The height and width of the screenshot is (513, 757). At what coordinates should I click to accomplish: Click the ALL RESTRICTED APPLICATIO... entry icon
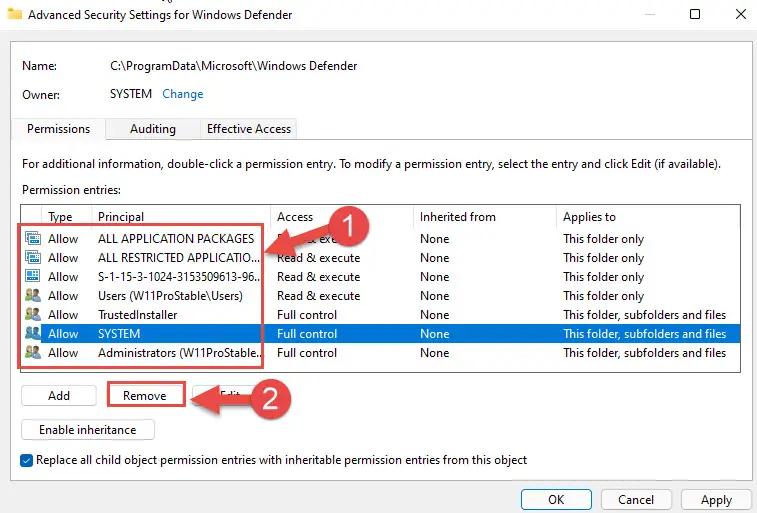click(33, 257)
